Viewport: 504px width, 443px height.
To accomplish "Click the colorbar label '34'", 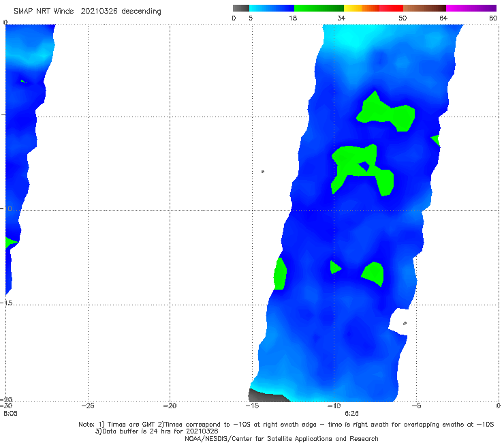I will [341, 18].
